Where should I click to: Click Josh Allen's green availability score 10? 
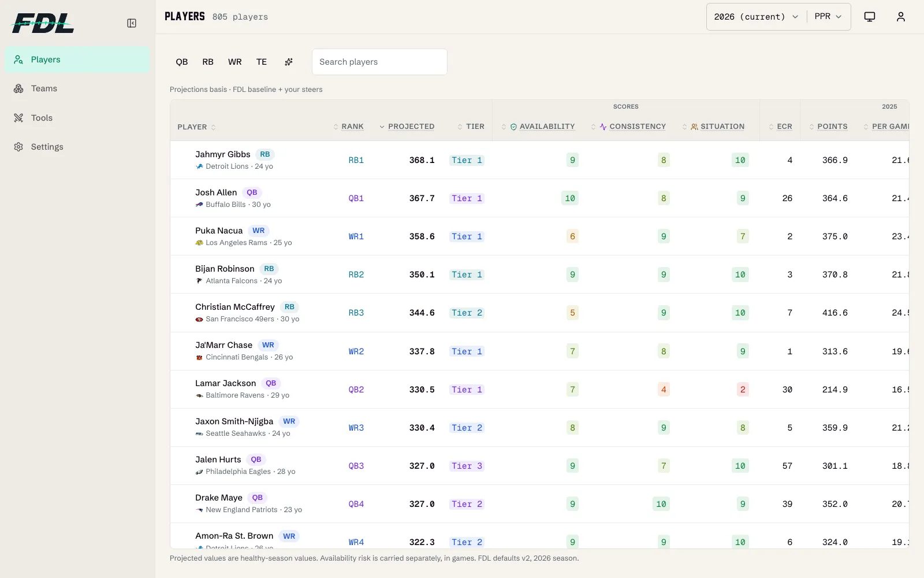[570, 198]
